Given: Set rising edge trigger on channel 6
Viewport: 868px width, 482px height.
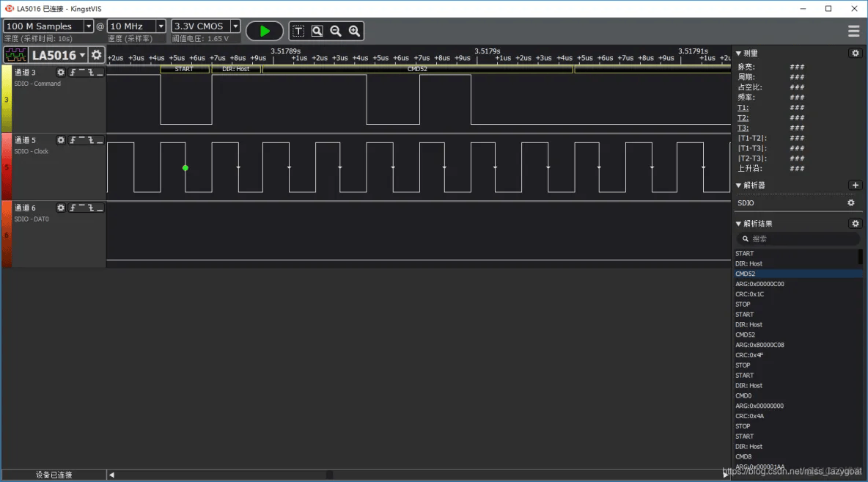Looking at the screenshot, I should pyautogui.click(x=73, y=208).
